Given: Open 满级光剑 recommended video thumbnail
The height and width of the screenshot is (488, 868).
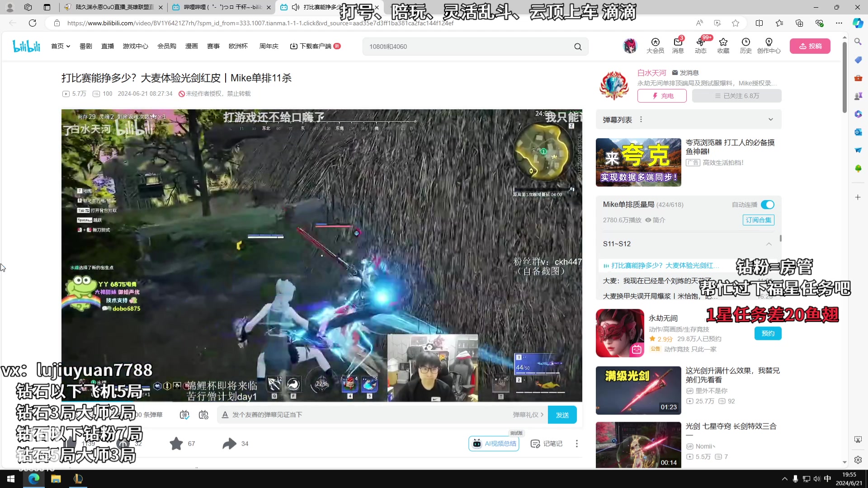Looking at the screenshot, I should click(x=638, y=390).
